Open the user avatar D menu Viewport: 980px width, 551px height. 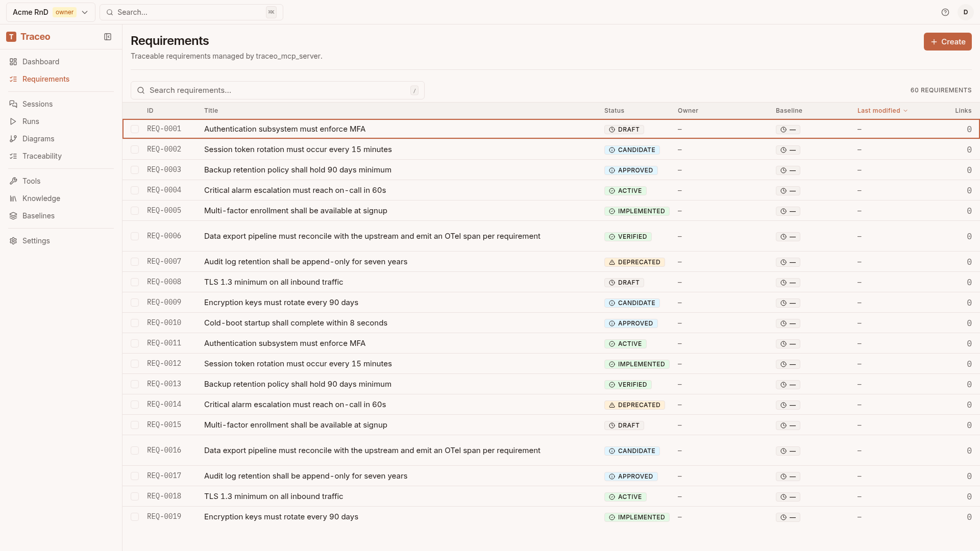(x=966, y=12)
